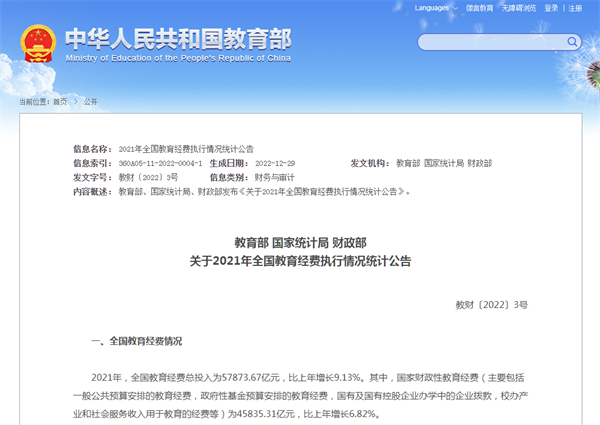
Task: Click 教育部 国家统计局 财政部 issuer value
Action: click(x=444, y=163)
